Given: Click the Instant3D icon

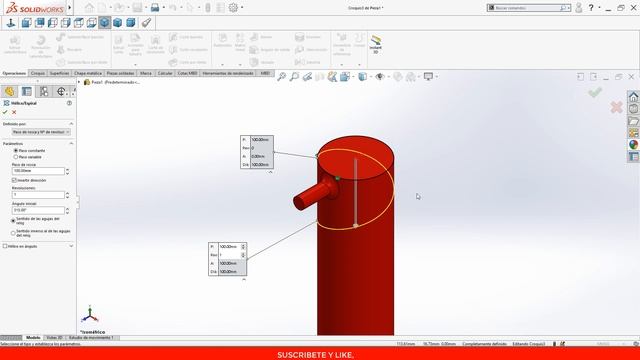Looking at the screenshot, I should pyautogui.click(x=376, y=44).
